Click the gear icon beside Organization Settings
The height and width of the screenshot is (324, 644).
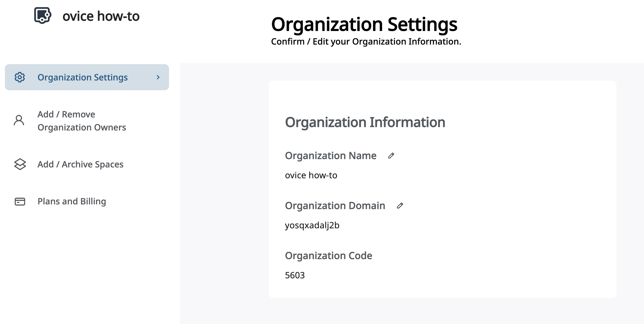point(20,77)
